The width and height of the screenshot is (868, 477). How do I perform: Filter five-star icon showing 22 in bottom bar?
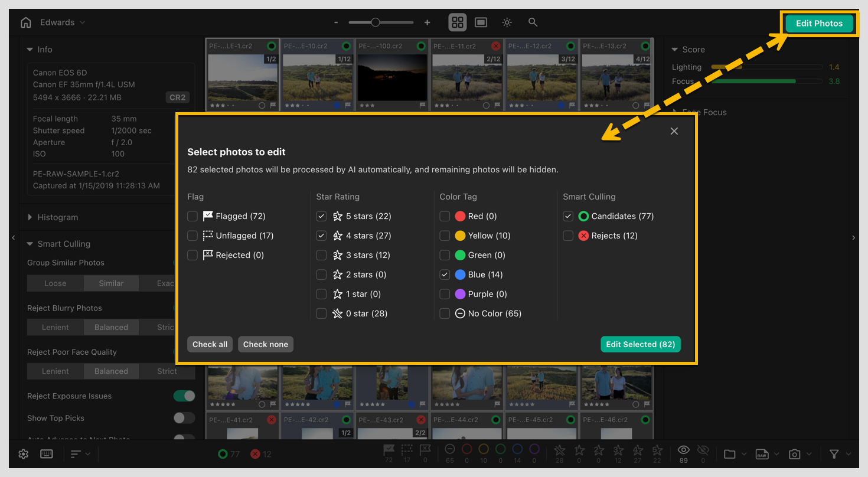[x=657, y=453]
